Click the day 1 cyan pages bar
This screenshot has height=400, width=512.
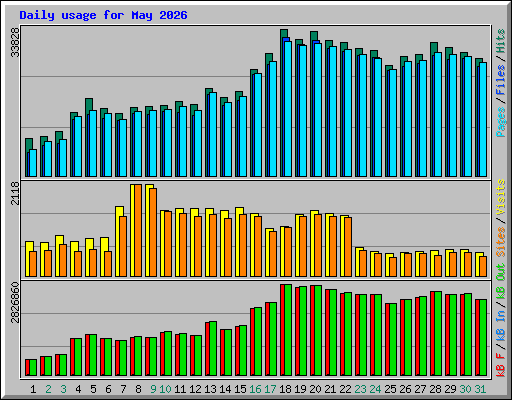[33, 163]
